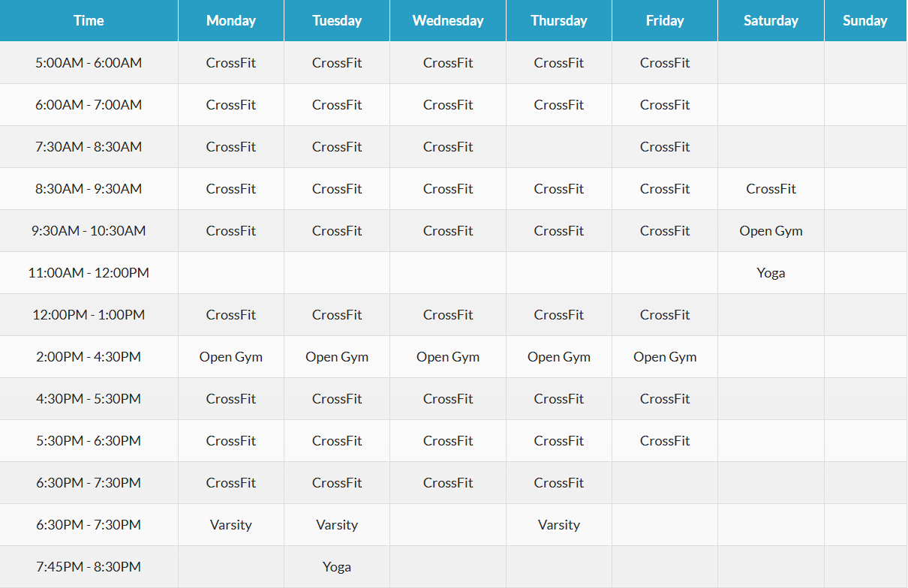
Task: Open Saturday's Yoga class at 11:00AM
Action: 771,273
